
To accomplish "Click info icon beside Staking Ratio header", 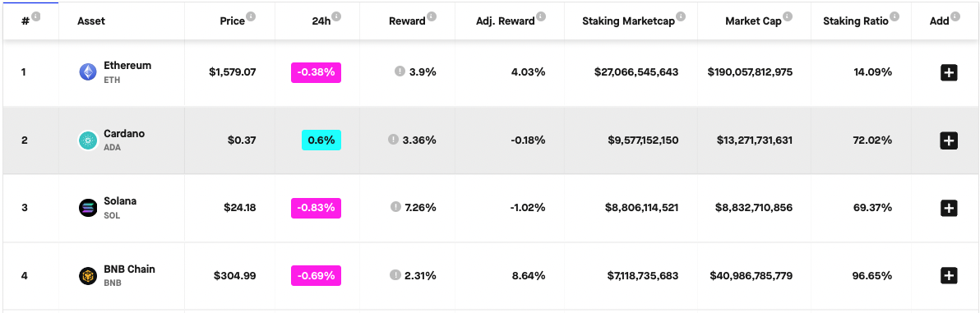I will pos(894,17).
